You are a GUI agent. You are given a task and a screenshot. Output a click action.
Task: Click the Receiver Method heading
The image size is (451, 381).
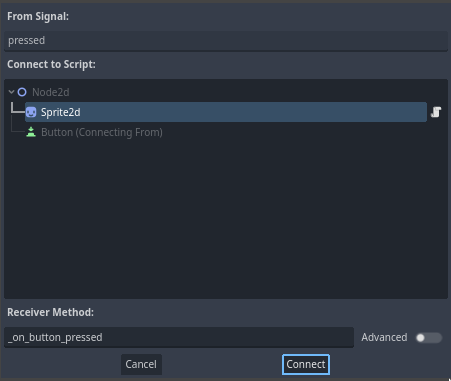pos(51,312)
